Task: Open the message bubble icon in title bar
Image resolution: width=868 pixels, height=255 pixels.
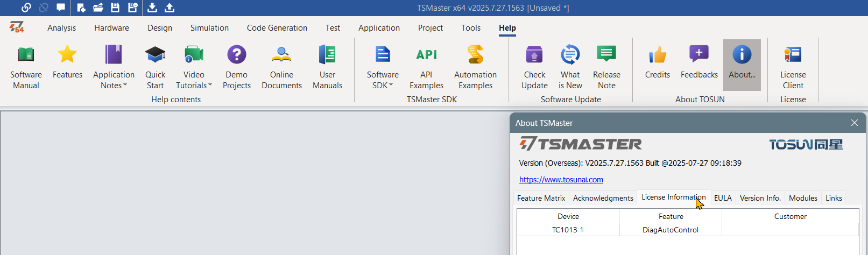Action: click(61, 8)
